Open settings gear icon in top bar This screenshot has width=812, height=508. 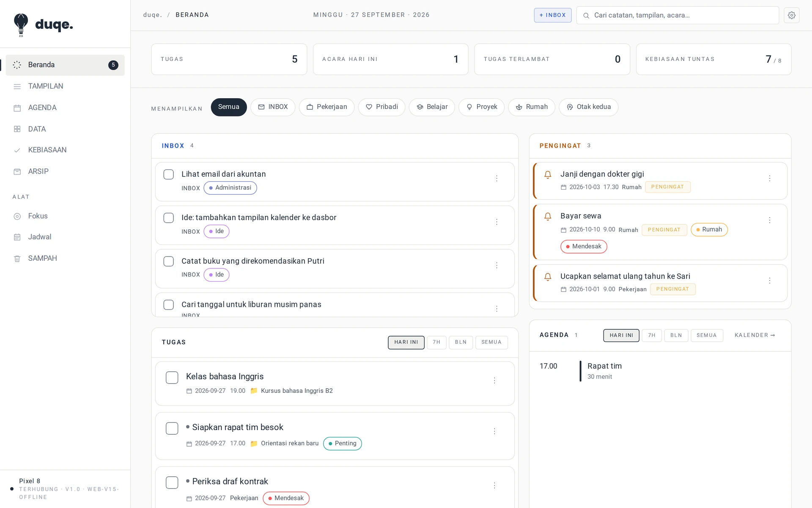coord(791,15)
